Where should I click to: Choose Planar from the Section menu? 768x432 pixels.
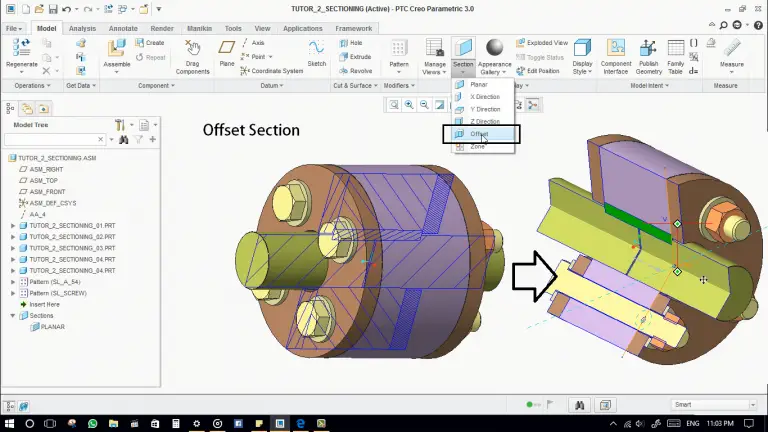pyautogui.click(x=478, y=85)
